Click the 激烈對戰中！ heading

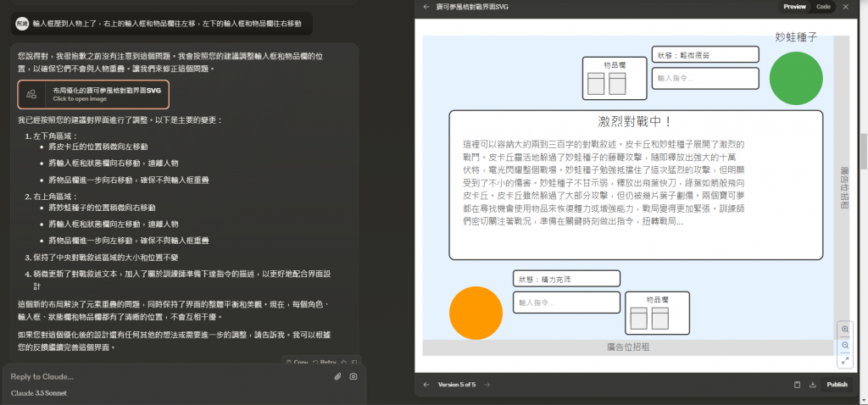[636, 122]
